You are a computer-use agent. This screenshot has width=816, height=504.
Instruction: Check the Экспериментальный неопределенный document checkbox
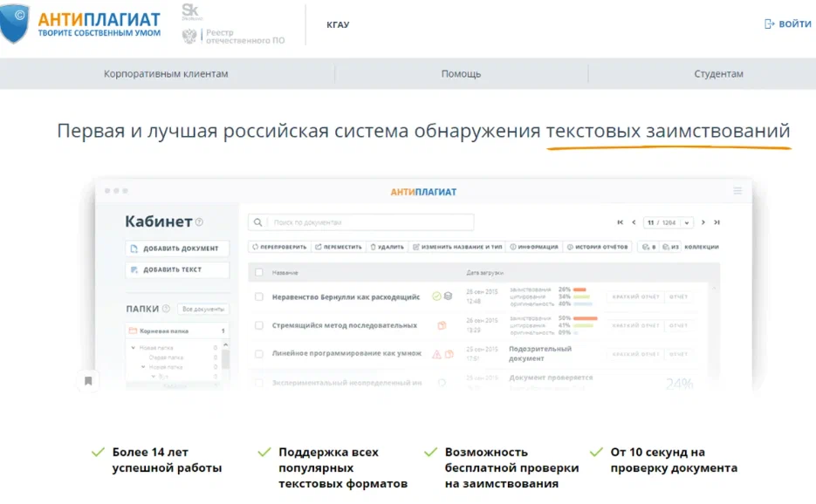pyautogui.click(x=259, y=383)
